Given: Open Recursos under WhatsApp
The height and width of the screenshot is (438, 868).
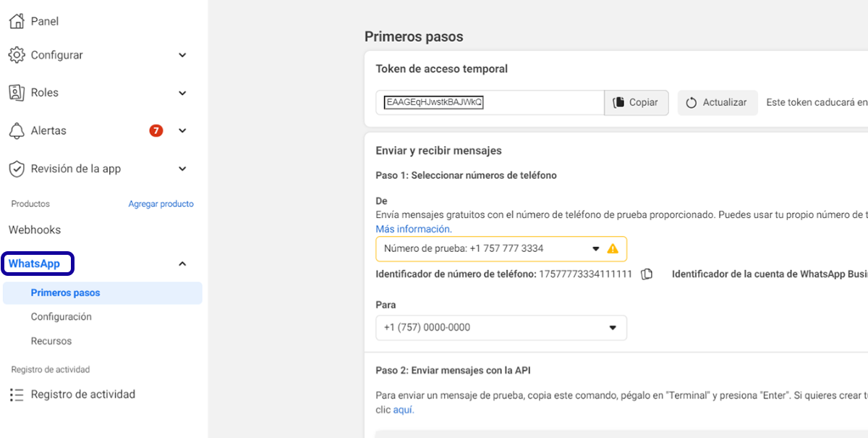Looking at the screenshot, I should point(51,341).
